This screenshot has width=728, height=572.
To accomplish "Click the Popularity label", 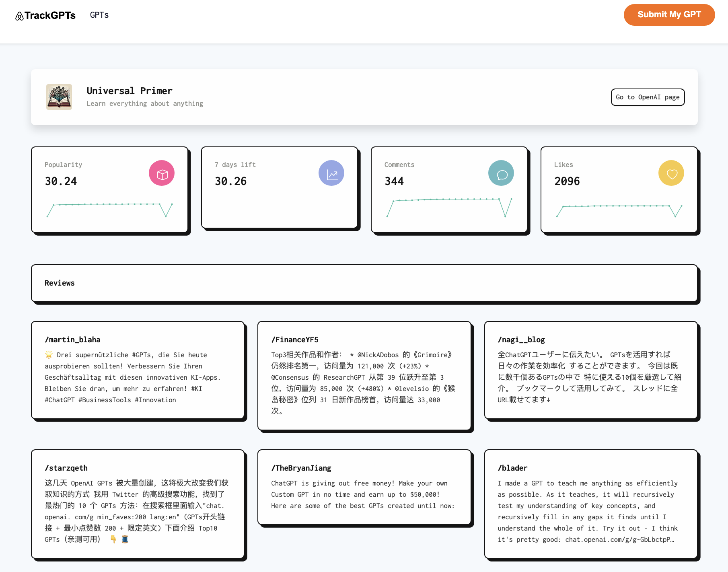I will tap(63, 165).
